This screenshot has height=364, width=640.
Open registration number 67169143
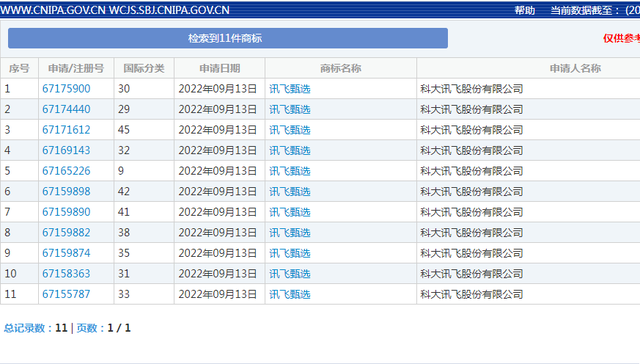pyautogui.click(x=66, y=150)
